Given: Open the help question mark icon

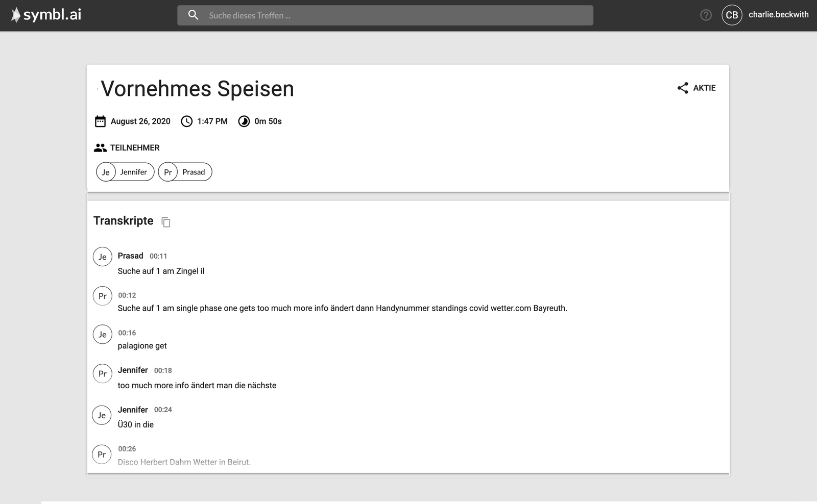Looking at the screenshot, I should pyautogui.click(x=706, y=15).
